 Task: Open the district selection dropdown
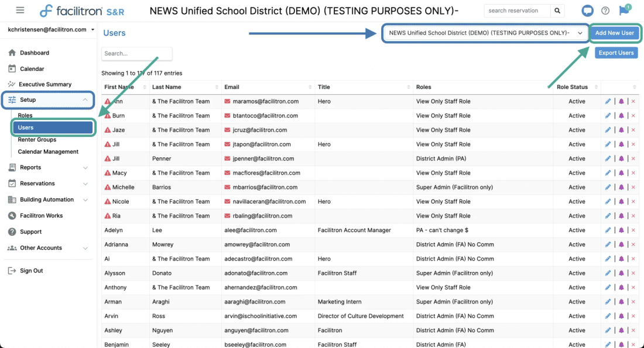coord(485,33)
